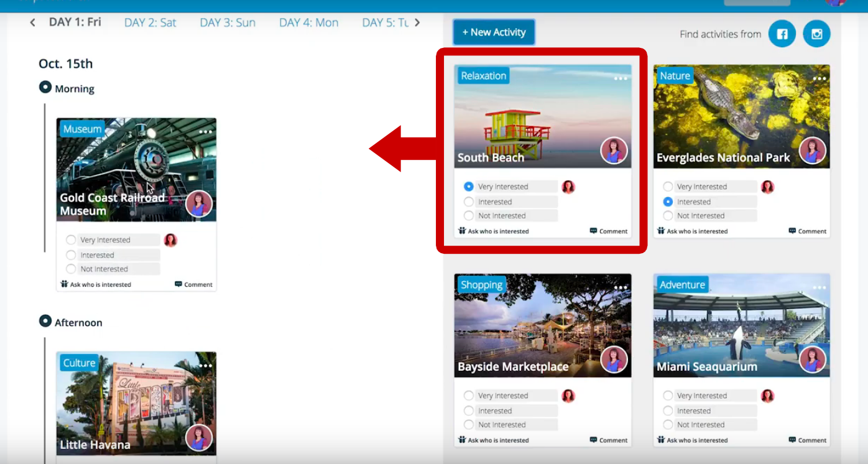This screenshot has width=868, height=464.
Task: Select Not Interested for Everglades National Park
Action: click(x=668, y=216)
